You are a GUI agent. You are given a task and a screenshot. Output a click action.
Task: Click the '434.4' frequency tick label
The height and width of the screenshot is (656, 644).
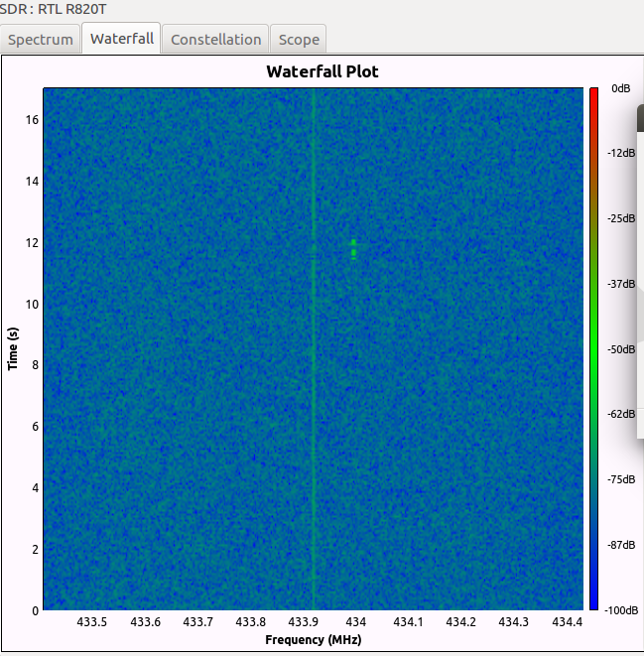coord(567,622)
